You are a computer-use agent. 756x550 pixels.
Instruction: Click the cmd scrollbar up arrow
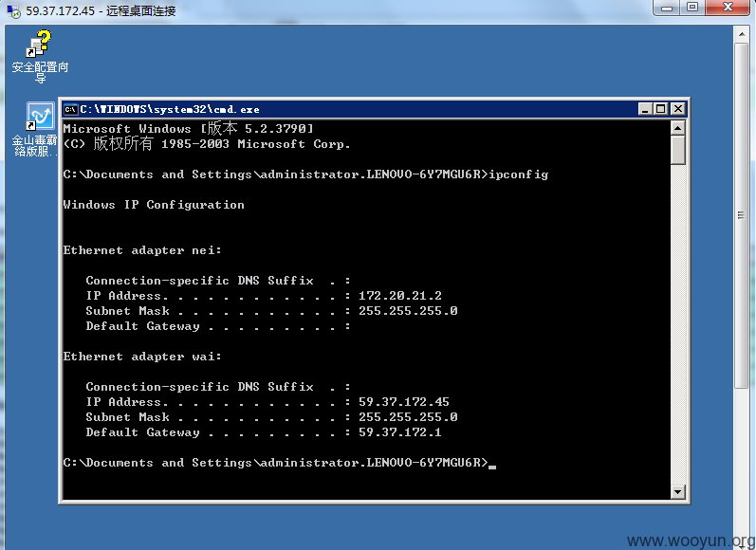(678, 128)
